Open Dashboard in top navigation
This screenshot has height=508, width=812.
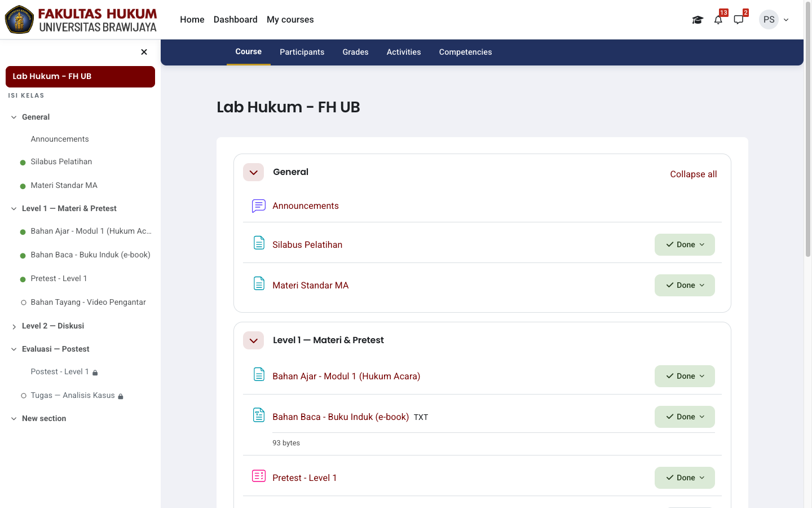(x=236, y=20)
